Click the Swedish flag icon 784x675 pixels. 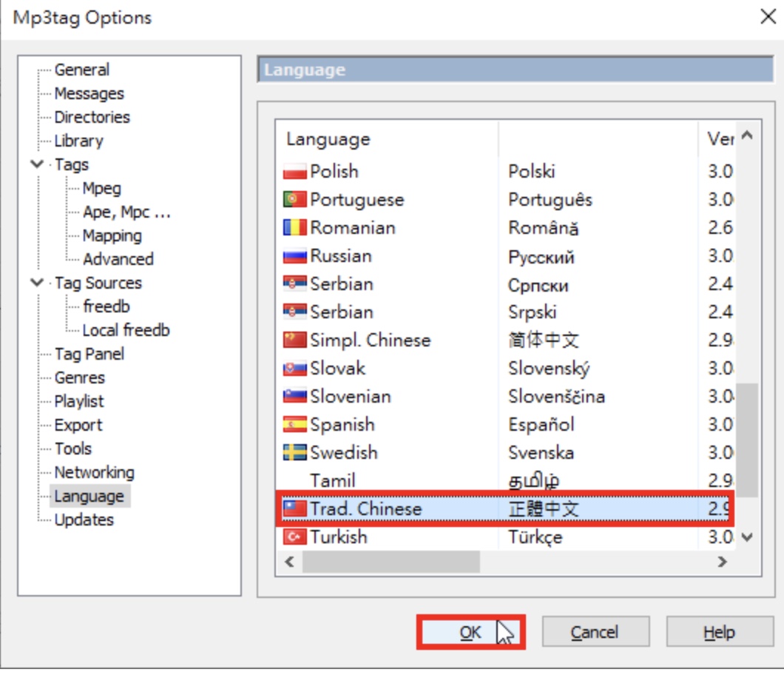294,453
